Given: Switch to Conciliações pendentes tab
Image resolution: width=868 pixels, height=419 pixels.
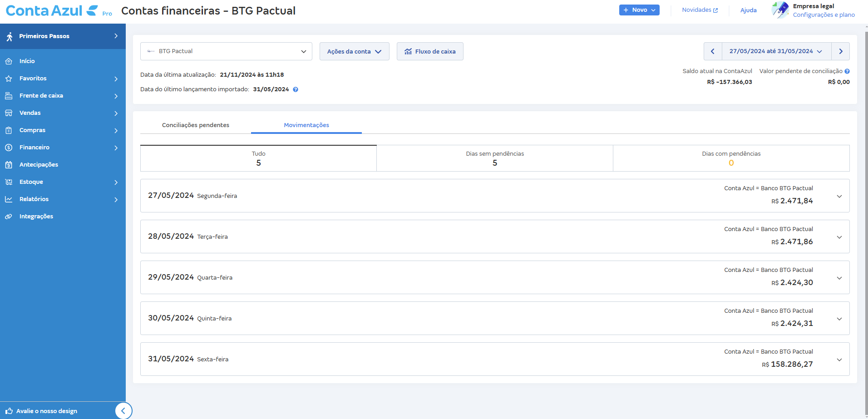Looking at the screenshot, I should [196, 125].
